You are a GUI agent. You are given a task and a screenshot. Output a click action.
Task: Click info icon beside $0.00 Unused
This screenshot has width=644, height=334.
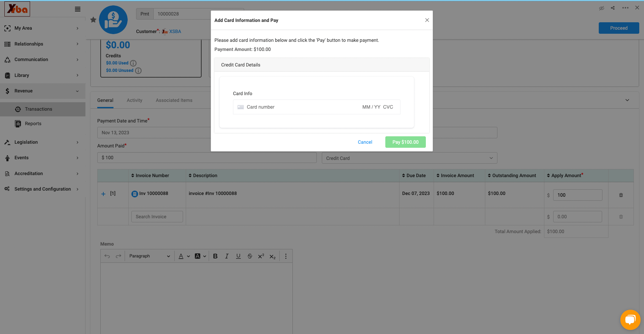(x=138, y=71)
